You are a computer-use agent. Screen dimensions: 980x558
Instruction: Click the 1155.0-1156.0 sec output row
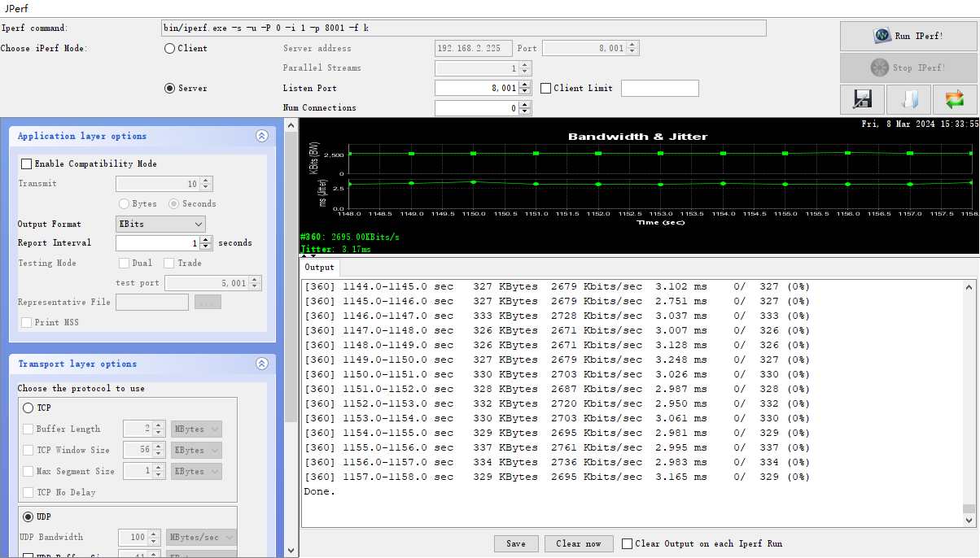pyautogui.click(x=557, y=447)
